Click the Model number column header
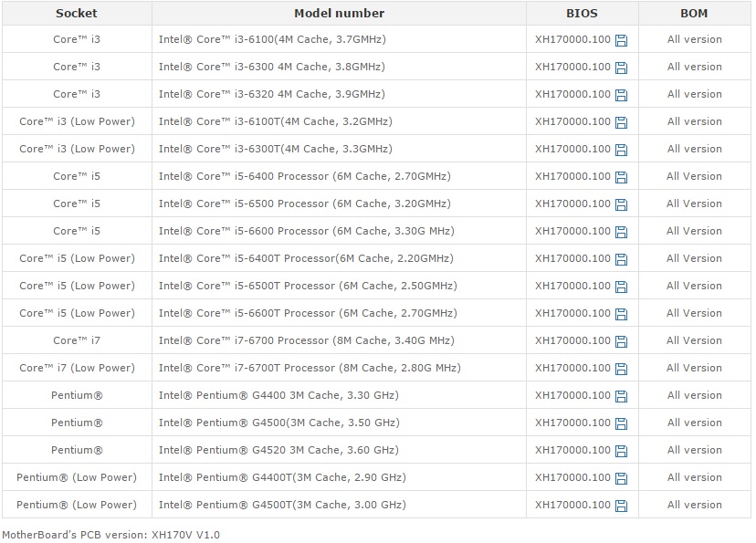This screenshot has width=756, height=543. pos(339,13)
